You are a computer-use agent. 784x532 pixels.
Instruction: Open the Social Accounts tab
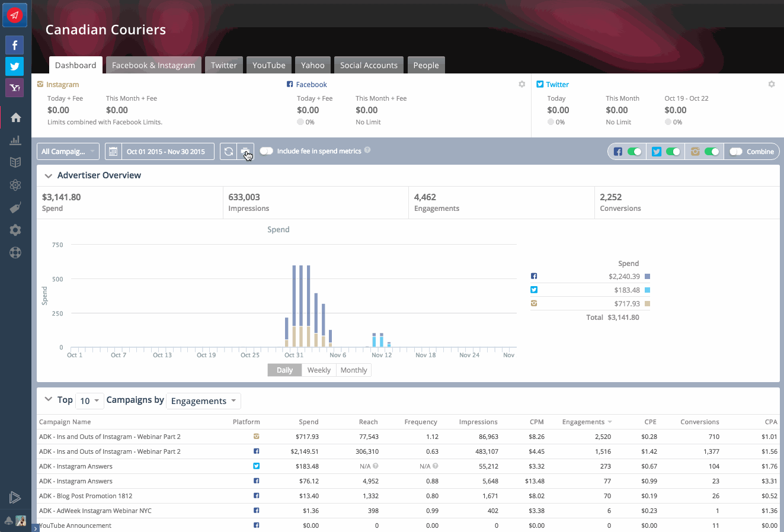[x=369, y=65]
